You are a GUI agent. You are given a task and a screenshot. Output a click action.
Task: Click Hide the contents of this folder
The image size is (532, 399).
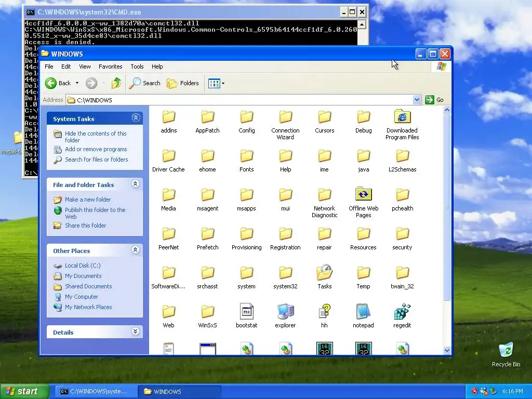coord(96,137)
